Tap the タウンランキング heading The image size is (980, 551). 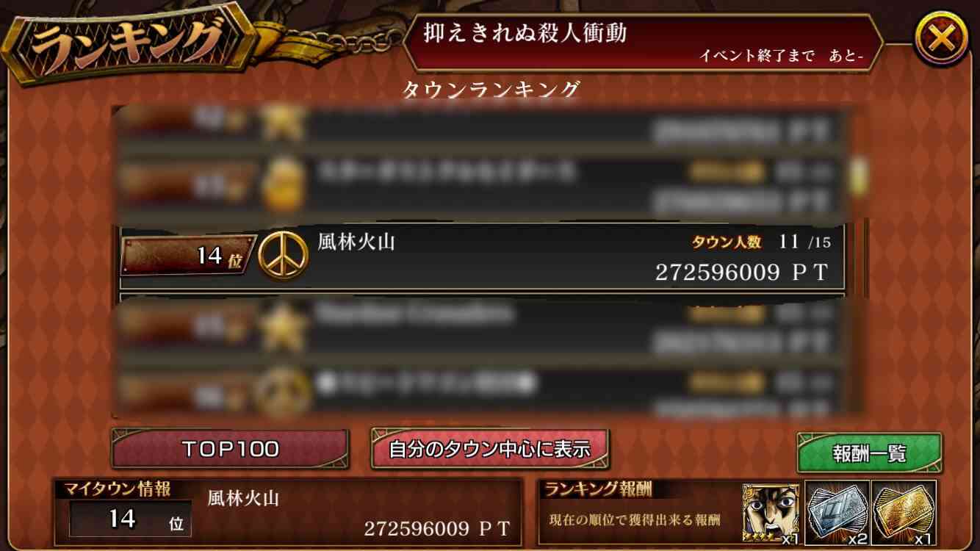coord(491,90)
